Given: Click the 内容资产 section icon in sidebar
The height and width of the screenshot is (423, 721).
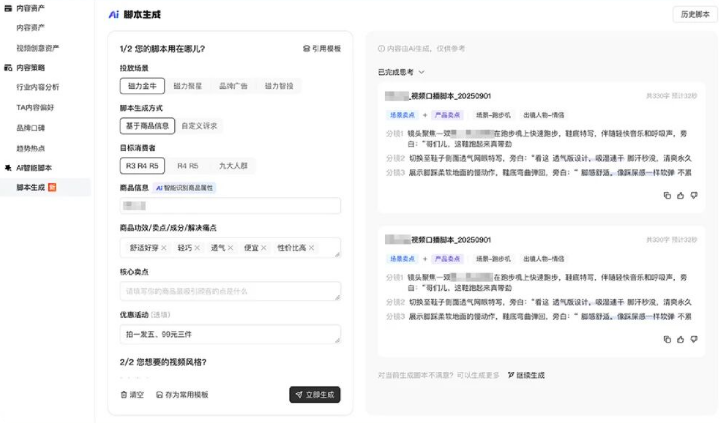Looking at the screenshot, I should 8,8.
